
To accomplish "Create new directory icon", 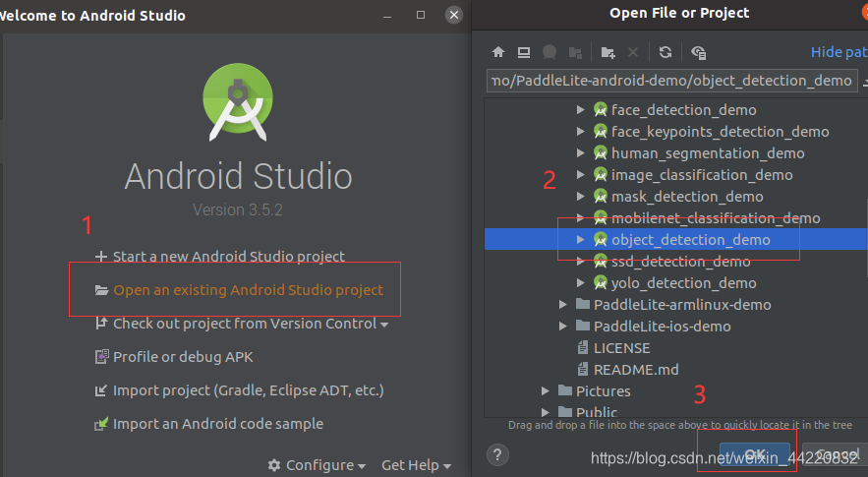I will [x=608, y=53].
